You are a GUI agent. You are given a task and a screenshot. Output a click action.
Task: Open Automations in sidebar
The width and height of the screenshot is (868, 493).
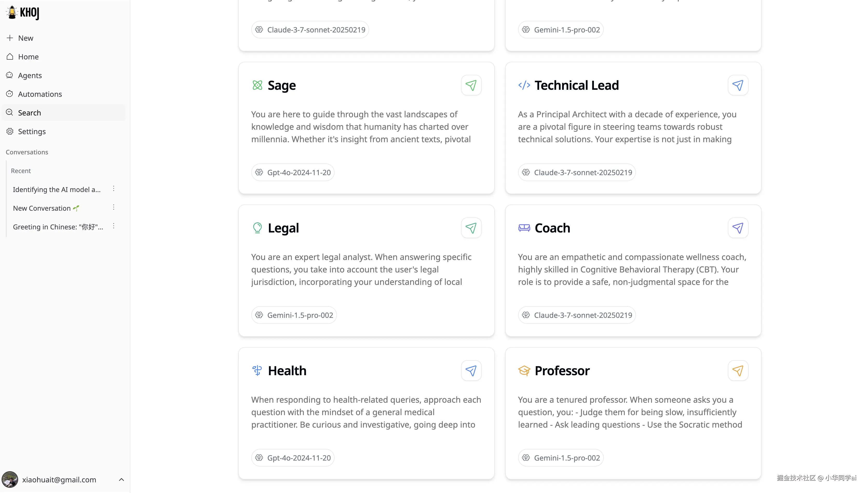(40, 94)
